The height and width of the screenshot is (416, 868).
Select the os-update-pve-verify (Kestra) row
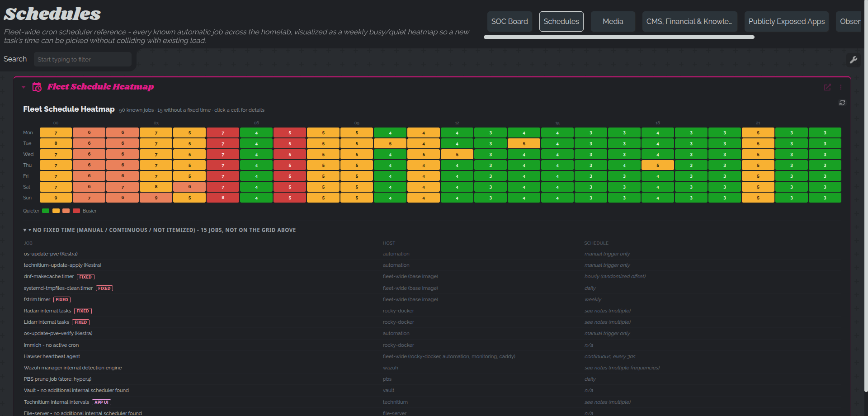432,333
